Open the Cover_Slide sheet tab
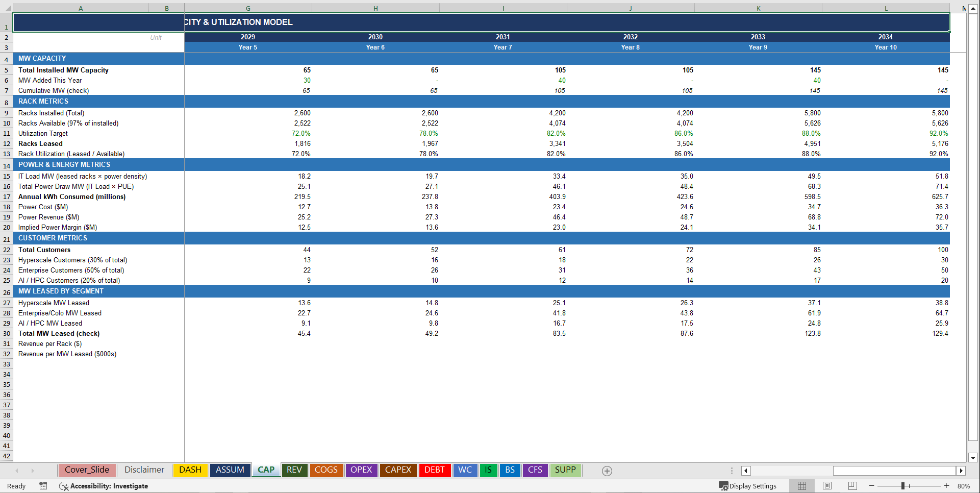This screenshot has height=493, width=980. [87, 470]
